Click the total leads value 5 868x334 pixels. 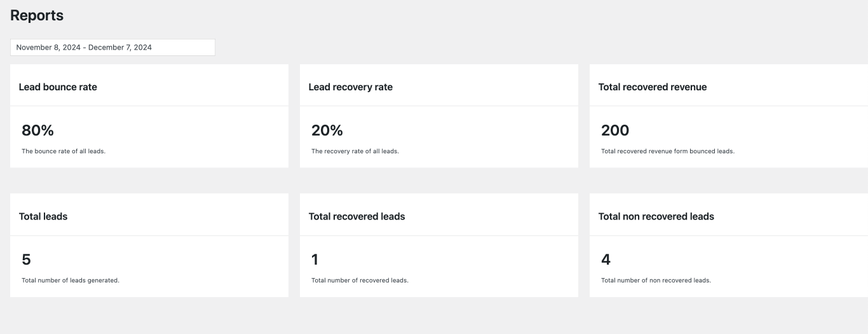[26, 260]
